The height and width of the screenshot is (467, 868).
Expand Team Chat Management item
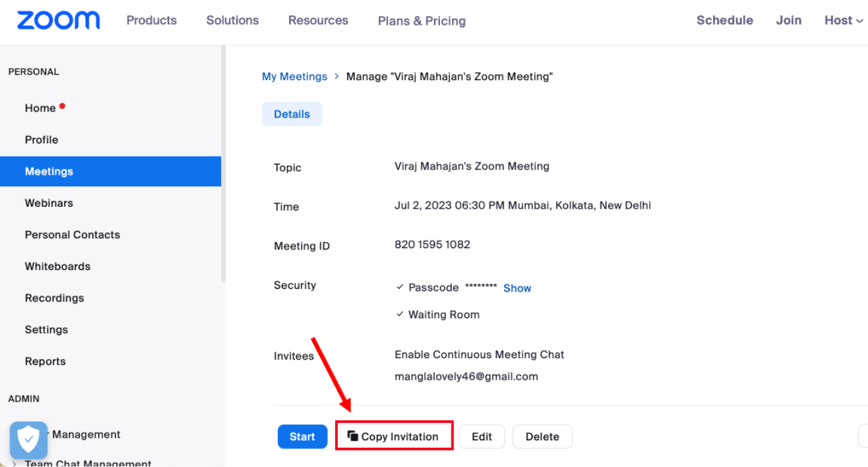point(87,463)
